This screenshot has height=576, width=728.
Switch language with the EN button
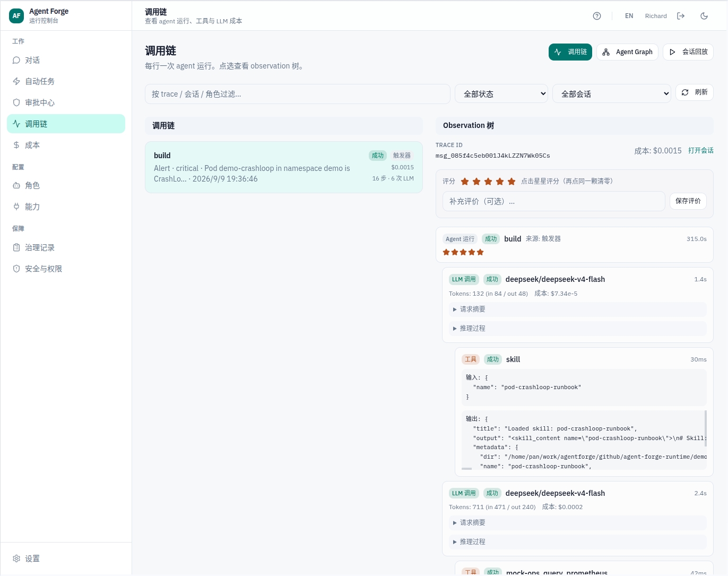629,16
